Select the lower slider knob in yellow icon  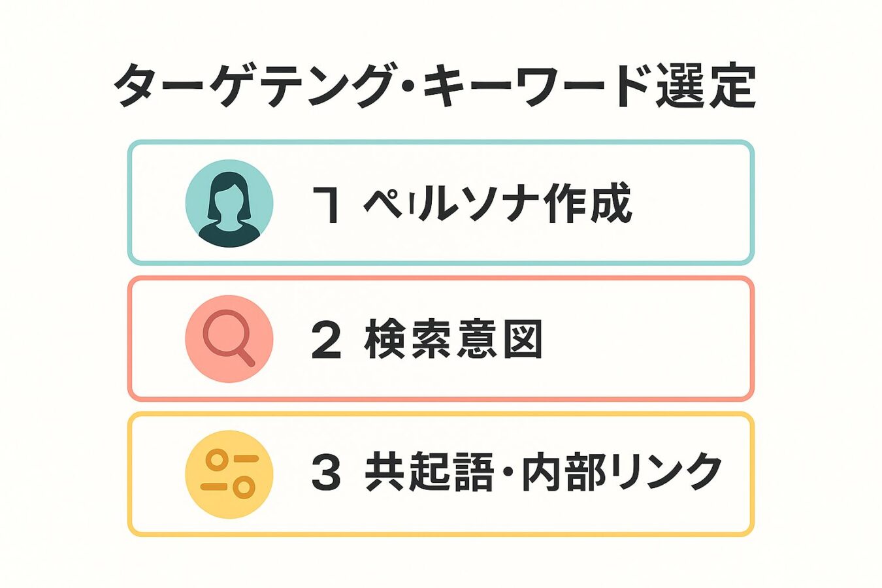(244, 487)
